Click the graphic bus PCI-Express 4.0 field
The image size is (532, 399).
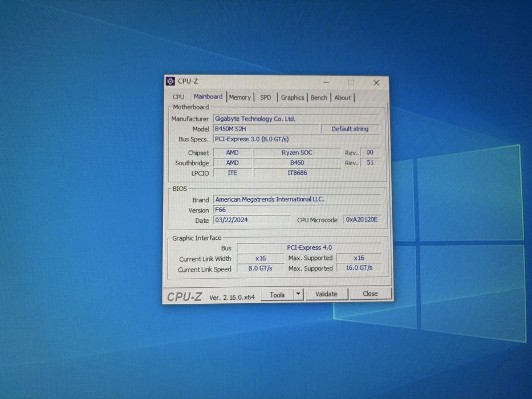(308, 248)
